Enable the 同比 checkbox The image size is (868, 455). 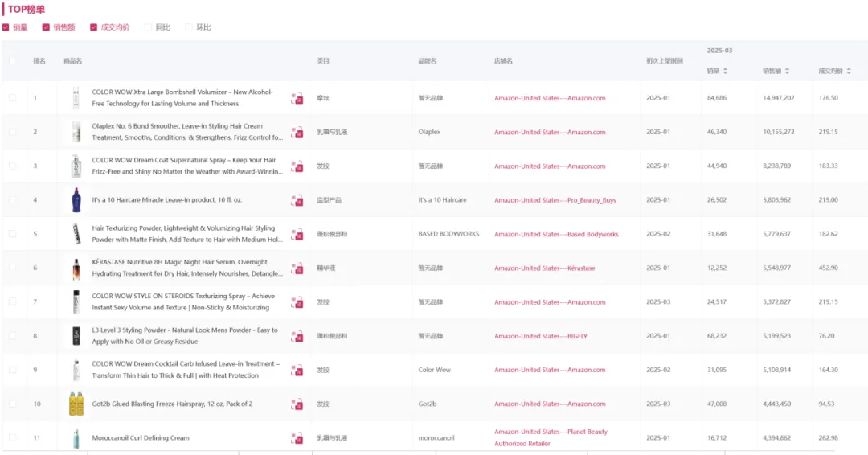pyautogui.click(x=148, y=27)
